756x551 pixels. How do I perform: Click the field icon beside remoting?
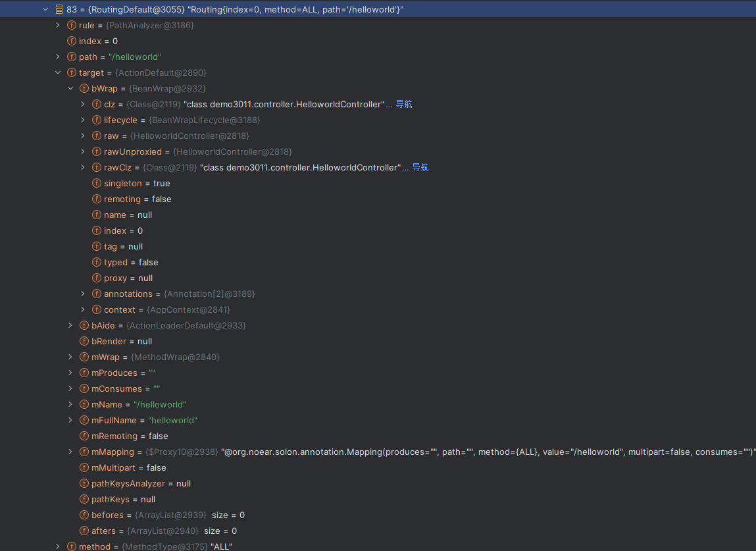coord(97,199)
